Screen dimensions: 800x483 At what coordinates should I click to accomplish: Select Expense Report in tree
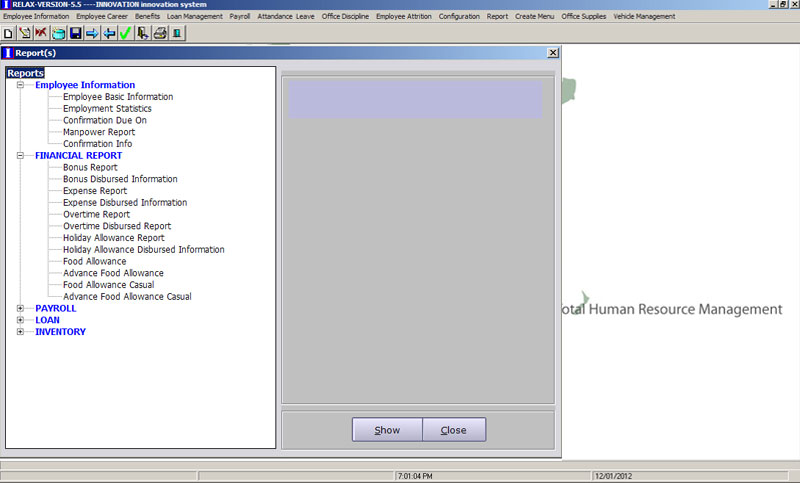click(x=95, y=191)
